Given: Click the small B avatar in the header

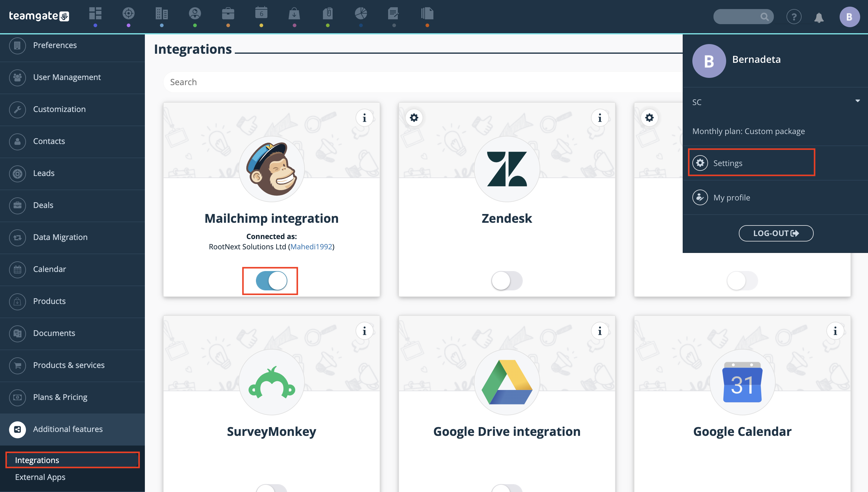Looking at the screenshot, I should pyautogui.click(x=849, y=17).
